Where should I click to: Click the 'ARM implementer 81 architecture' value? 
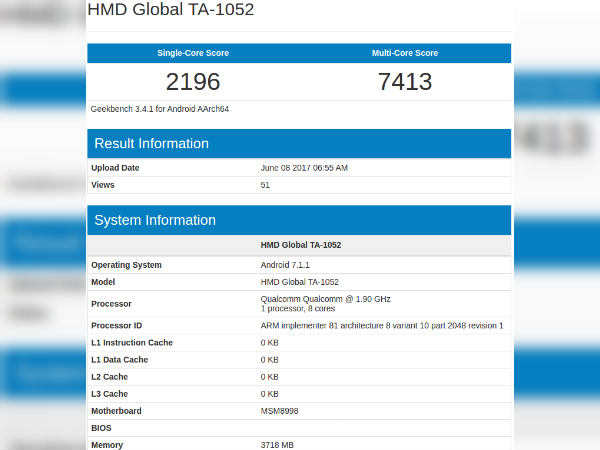[x=382, y=326]
